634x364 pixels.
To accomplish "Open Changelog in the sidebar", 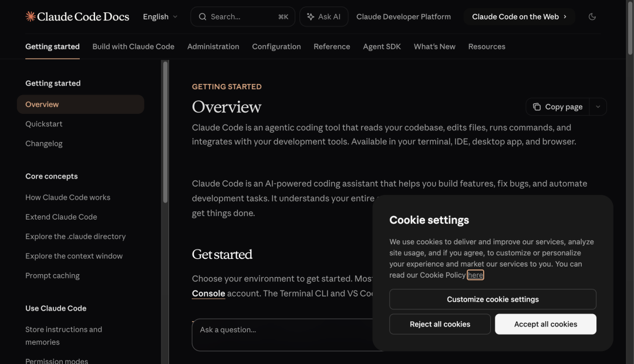I will [44, 144].
